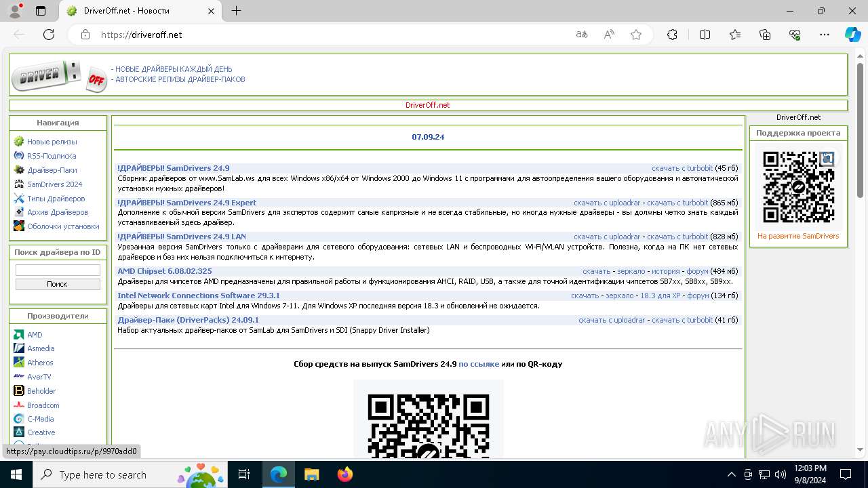Open Windows Start menu
The image size is (868, 488).
(x=16, y=474)
